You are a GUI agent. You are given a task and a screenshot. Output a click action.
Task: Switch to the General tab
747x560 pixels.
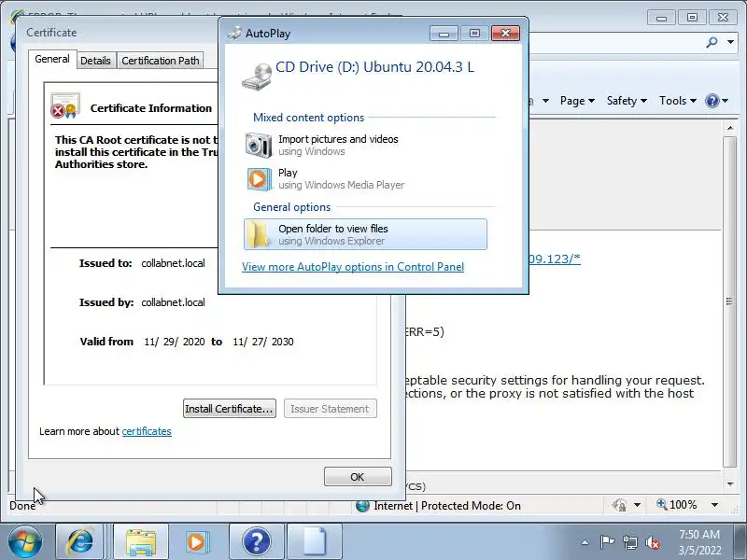[x=52, y=59]
